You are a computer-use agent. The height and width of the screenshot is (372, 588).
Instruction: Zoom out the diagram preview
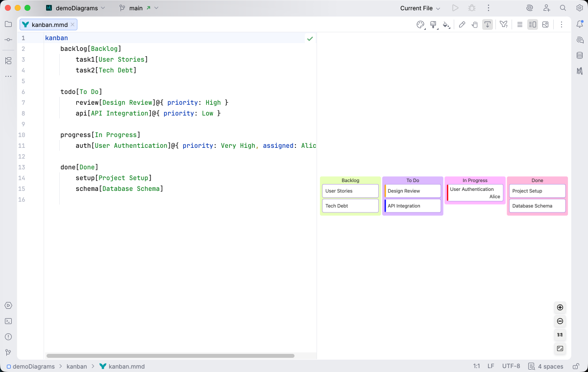(x=560, y=321)
